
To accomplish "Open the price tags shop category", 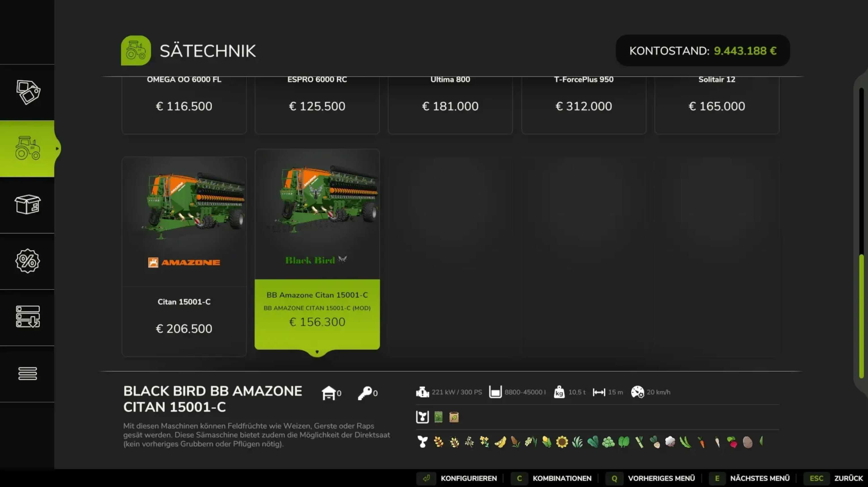I will click(28, 92).
